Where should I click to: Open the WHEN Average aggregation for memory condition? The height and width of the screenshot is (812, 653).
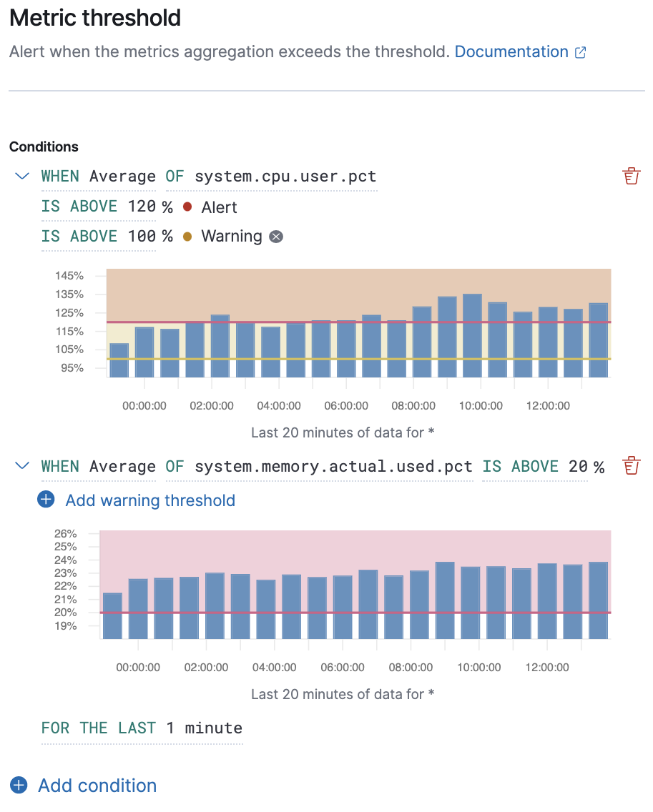tap(99, 467)
